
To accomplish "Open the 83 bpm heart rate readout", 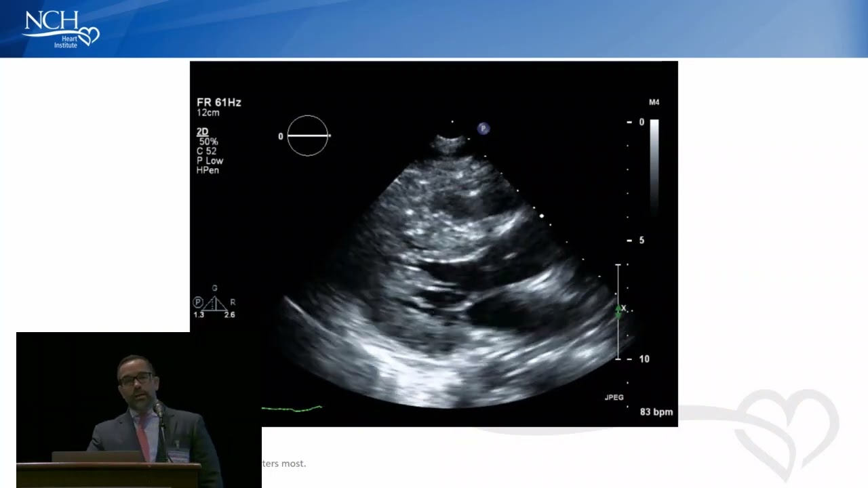I will (x=656, y=411).
